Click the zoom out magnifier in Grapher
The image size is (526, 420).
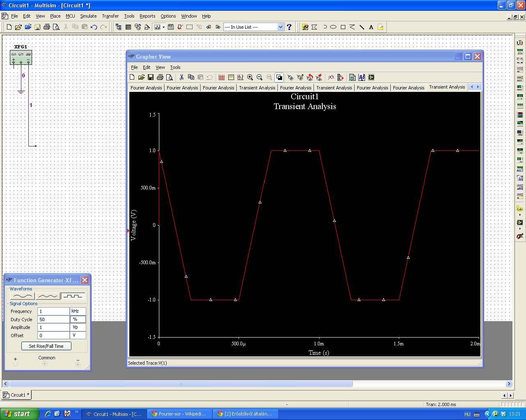[x=260, y=77]
